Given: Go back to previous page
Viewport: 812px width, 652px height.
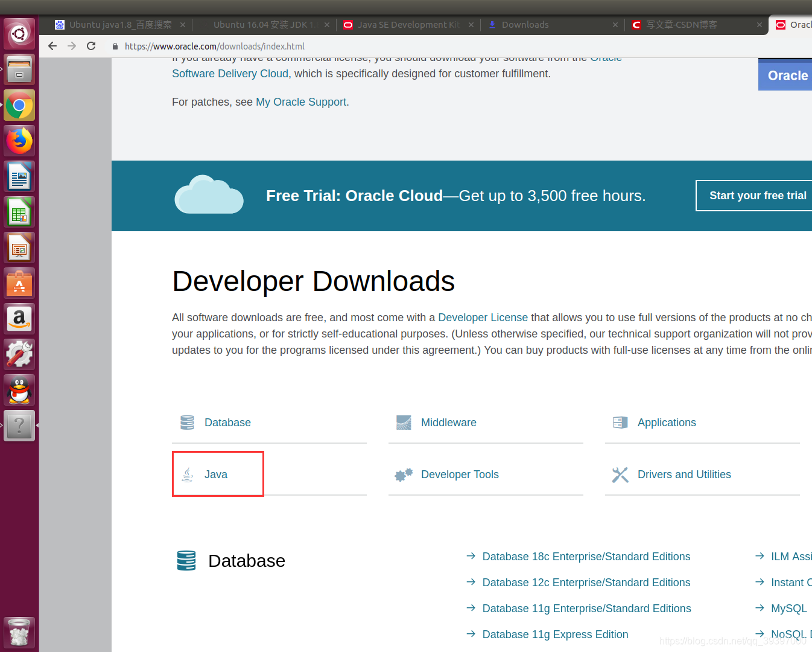Looking at the screenshot, I should 52,46.
